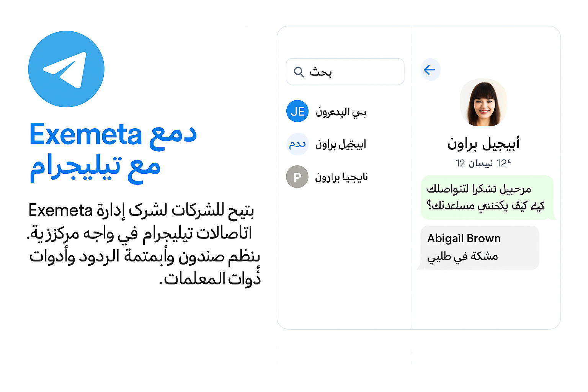This screenshot has height=392, width=588.
Task: Click the "Abigail Brown" sender name in message
Action: [x=464, y=238]
